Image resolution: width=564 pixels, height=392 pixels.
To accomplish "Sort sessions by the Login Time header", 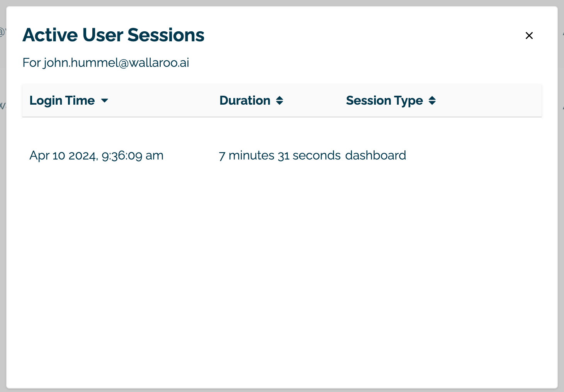I will point(62,101).
